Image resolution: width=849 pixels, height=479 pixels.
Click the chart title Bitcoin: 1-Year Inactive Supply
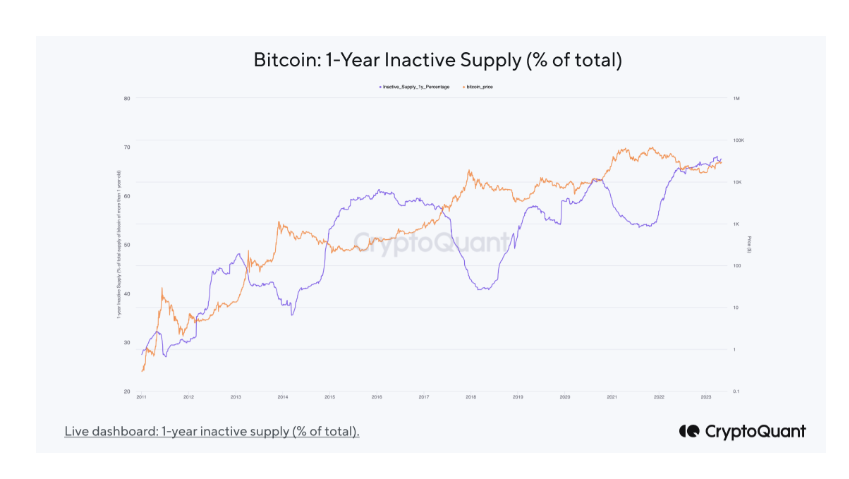pos(438,60)
